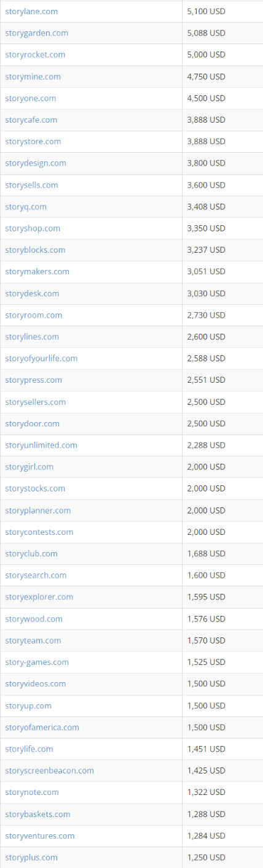Open storyrocket.com listing
This screenshot has width=263, height=868.
(35, 55)
